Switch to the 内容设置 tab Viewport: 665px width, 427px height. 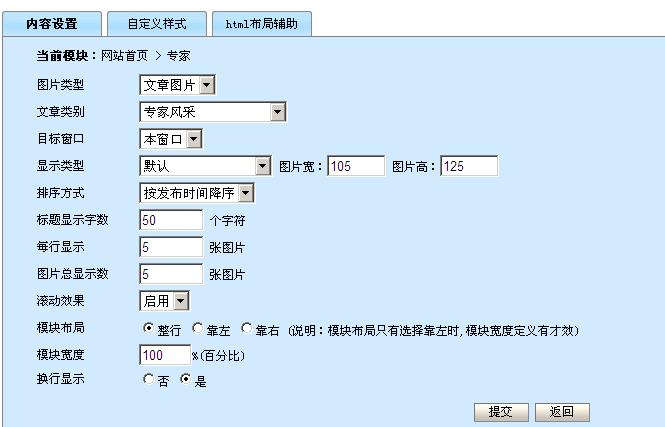pos(52,23)
